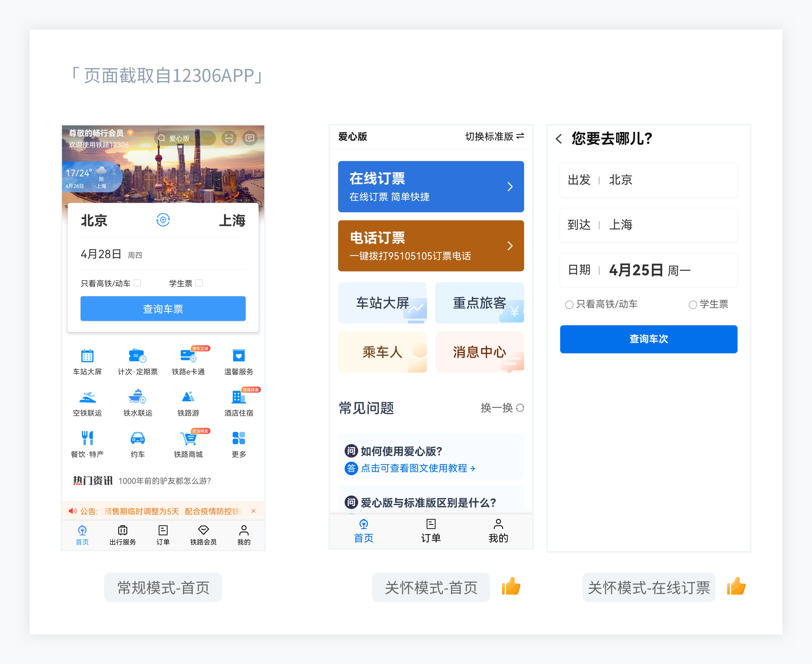Check the 学生票 checkbox on regular homepage
The height and width of the screenshot is (664, 812).
pos(199,283)
